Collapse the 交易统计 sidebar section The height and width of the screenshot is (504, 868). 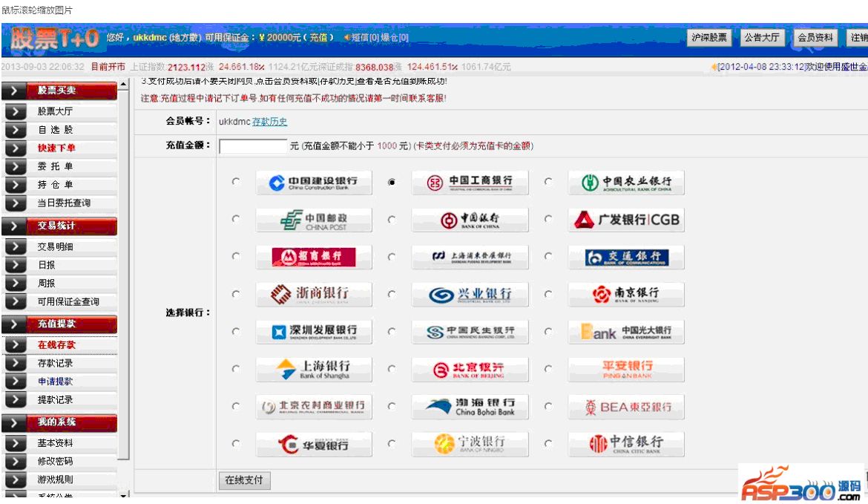[x=59, y=226]
